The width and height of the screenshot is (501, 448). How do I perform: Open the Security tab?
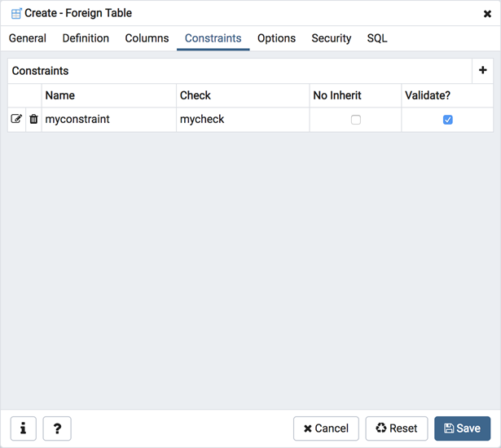coord(331,38)
